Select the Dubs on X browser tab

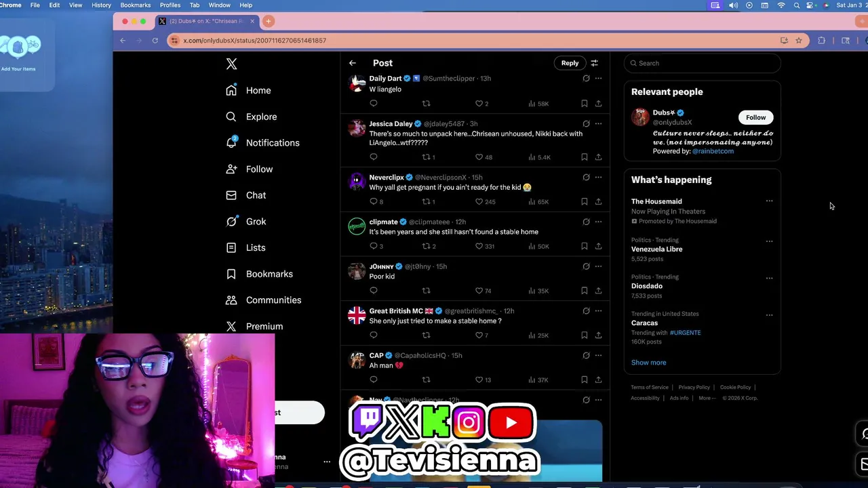(x=207, y=21)
